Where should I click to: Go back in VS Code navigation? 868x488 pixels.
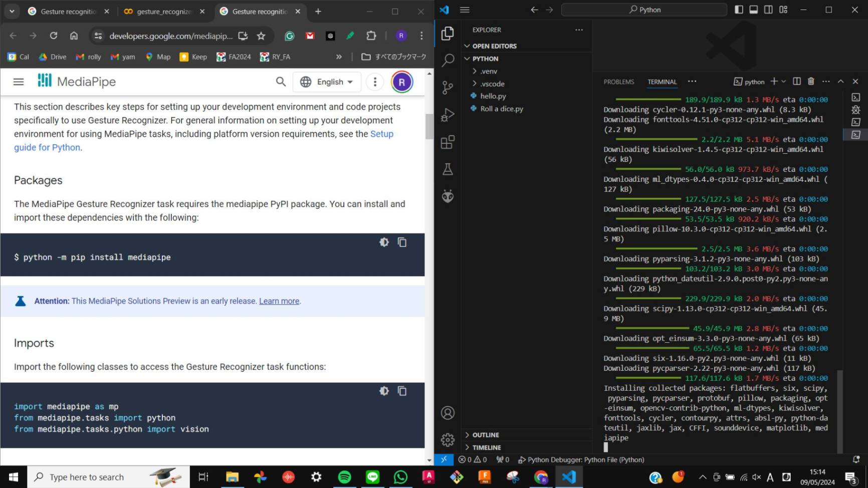534,10
